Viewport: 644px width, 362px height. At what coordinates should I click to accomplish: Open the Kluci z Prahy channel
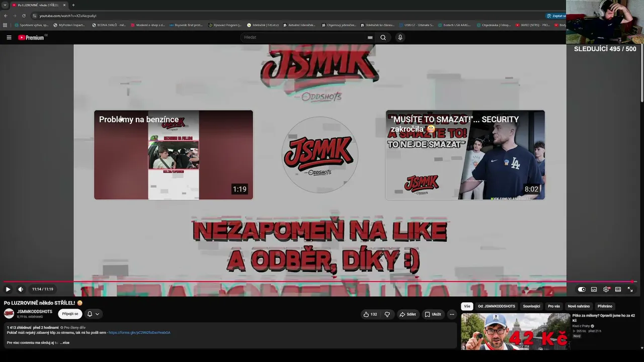point(582,326)
